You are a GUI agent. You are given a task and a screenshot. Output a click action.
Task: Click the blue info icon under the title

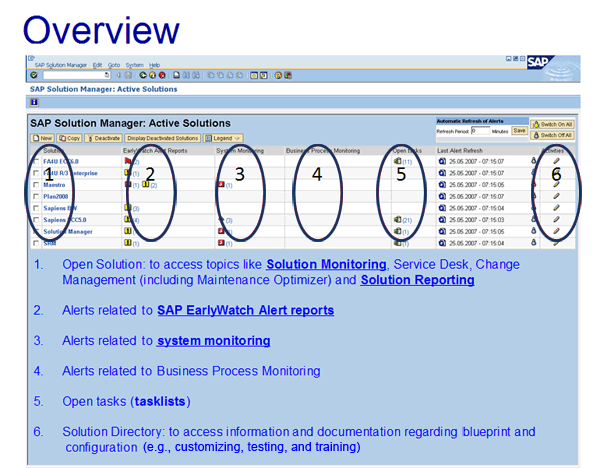click(34, 102)
